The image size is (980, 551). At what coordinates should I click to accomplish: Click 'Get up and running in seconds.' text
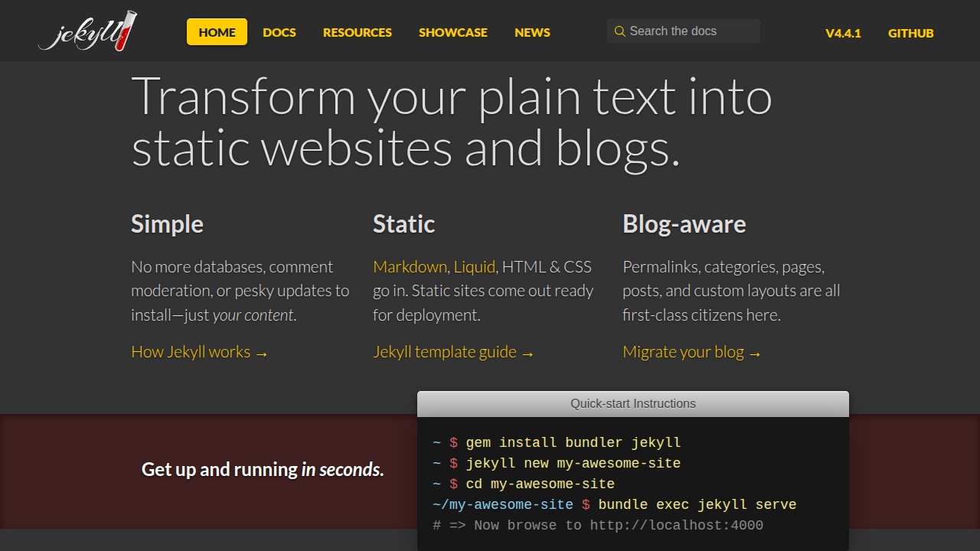263,469
